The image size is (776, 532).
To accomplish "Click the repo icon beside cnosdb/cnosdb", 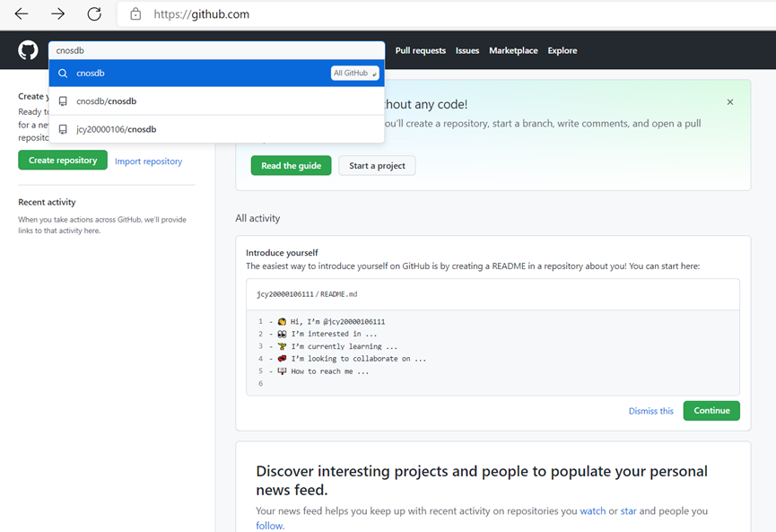I will [63, 101].
